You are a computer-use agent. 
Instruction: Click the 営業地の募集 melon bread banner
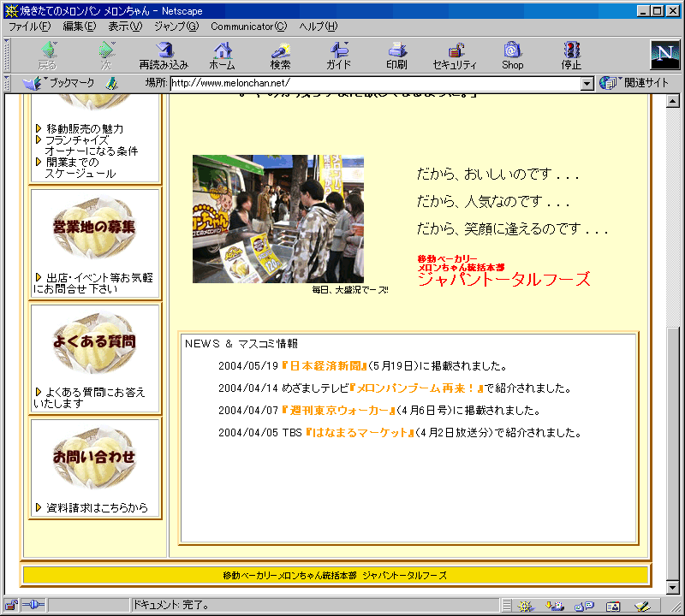coord(94,228)
